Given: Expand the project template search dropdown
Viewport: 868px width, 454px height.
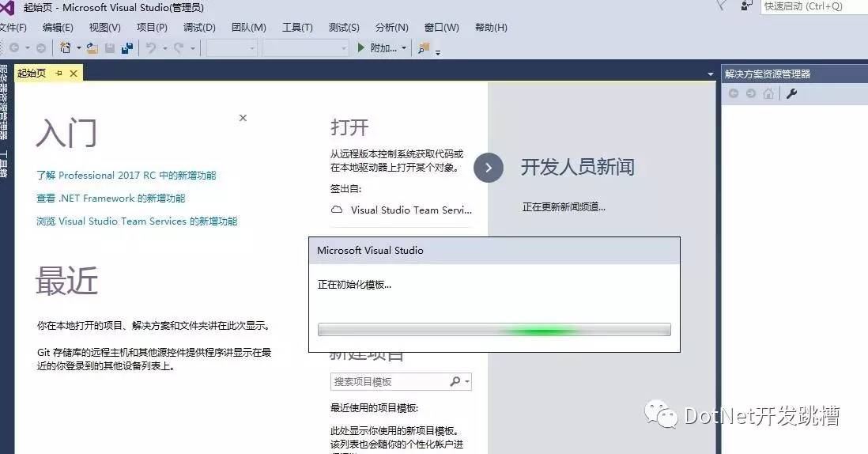Looking at the screenshot, I should click(x=468, y=382).
